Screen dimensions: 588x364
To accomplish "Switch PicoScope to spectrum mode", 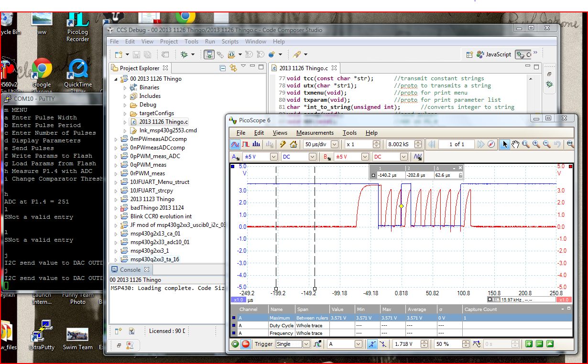I will pos(256,144).
